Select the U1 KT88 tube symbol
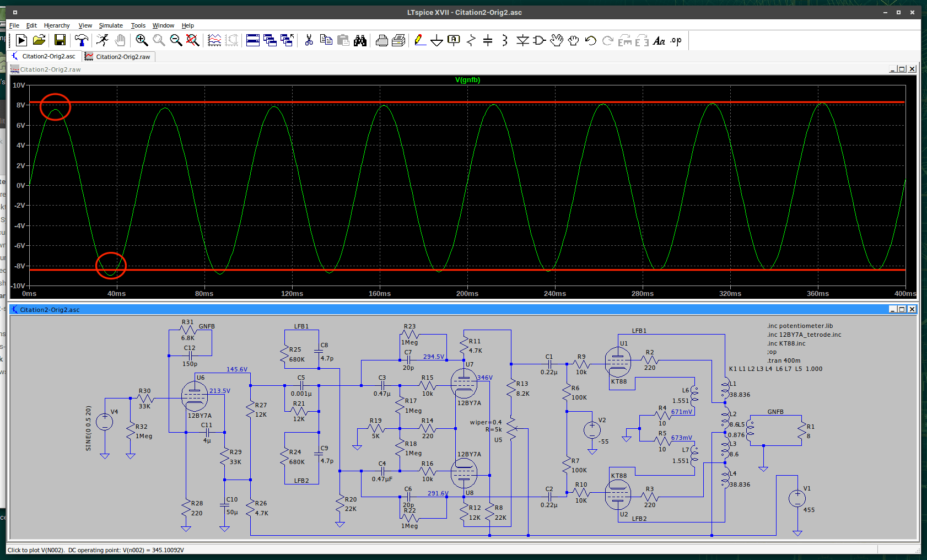Image resolution: width=927 pixels, height=560 pixels. 618,362
